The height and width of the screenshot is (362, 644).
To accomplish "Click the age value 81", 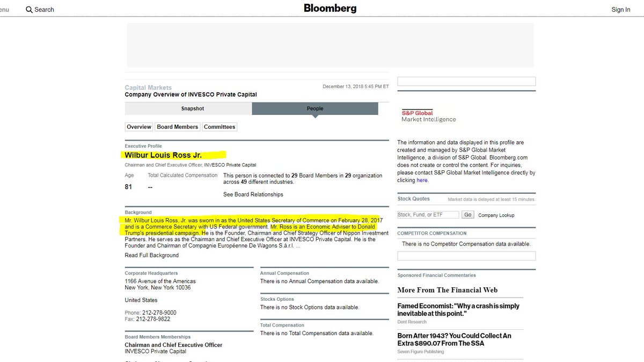I will 128,187.
